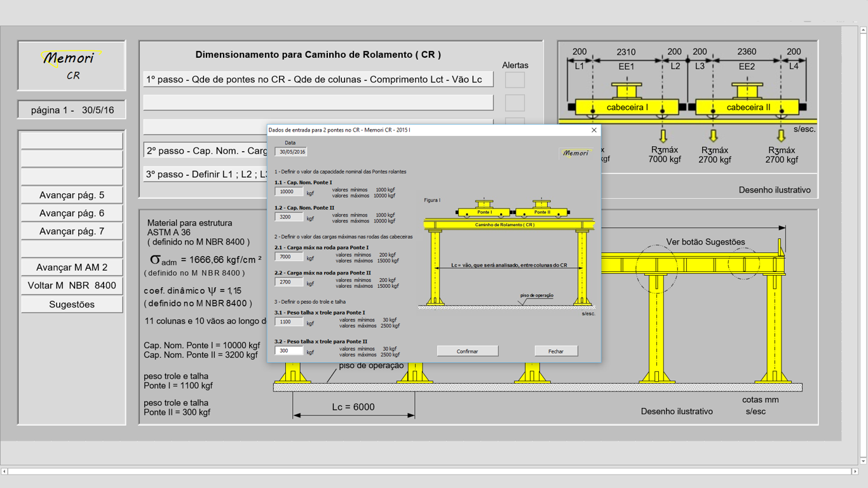Screen dimensions: 868x488
Task: Focus the Peso talha x trole Ponte I field
Action: (288, 322)
